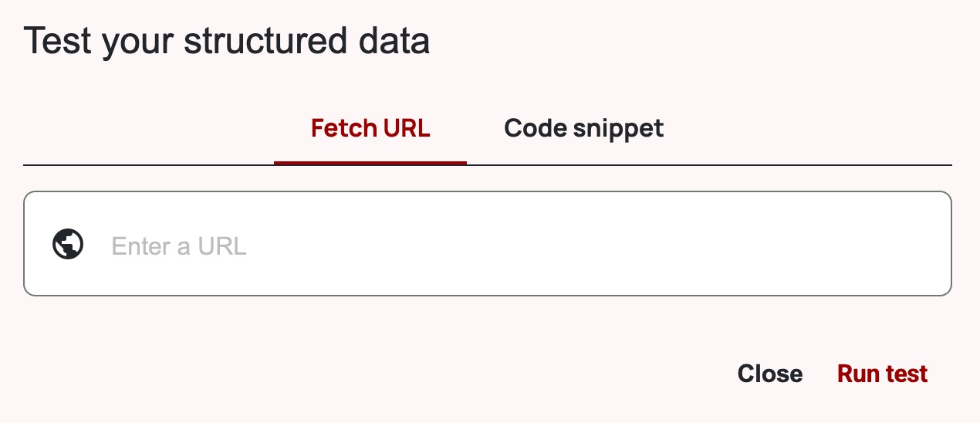Click the Close text button
Image resolution: width=980 pixels, height=423 pixels.
(x=769, y=374)
